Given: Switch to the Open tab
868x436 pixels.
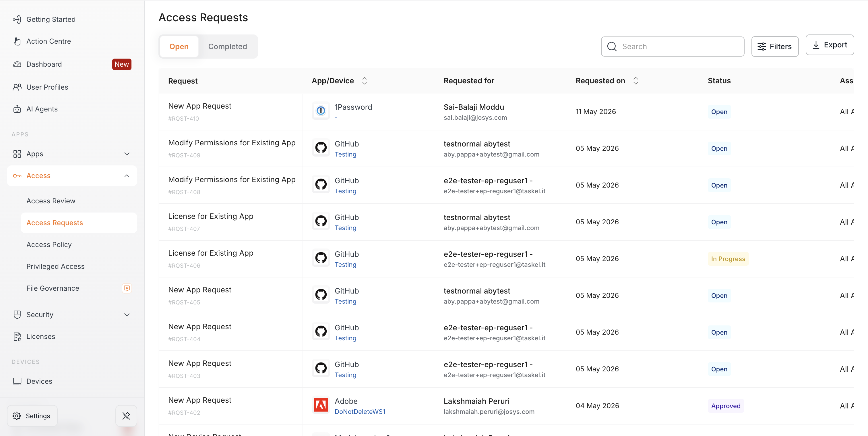Looking at the screenshot, I should click(179, 47).
